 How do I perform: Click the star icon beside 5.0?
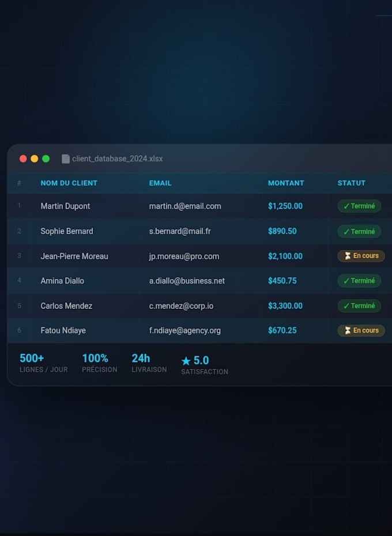186,361
